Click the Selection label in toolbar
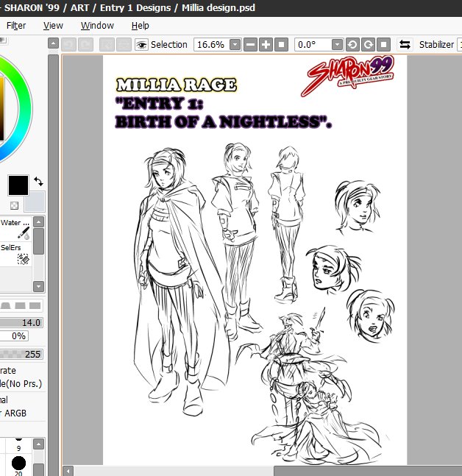The height and width of the screenshot is (476, 462). pos(169,45)
